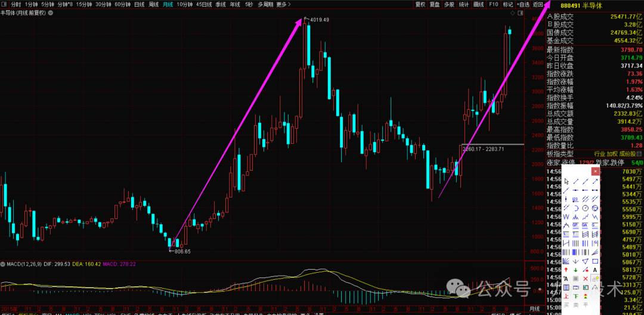This screenshot has width=644, height=315.
Task: Switch to 分时 intraday tab
Action: pos(16,4)
